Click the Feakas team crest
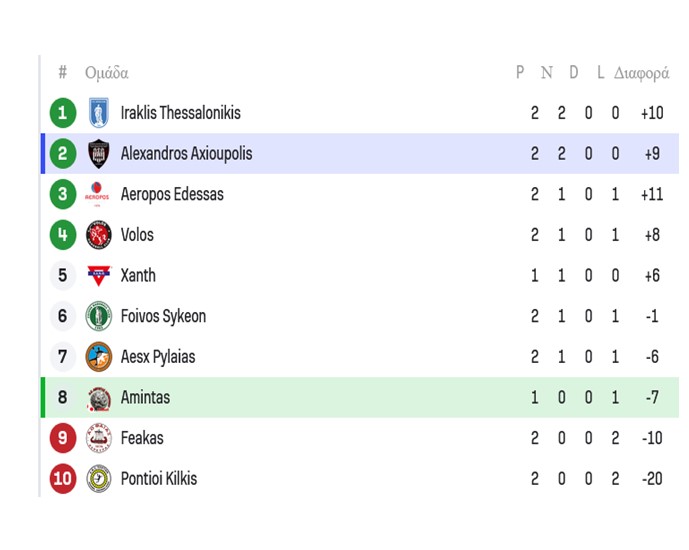The width and height of the screenshot is (689, 550). 98,438
